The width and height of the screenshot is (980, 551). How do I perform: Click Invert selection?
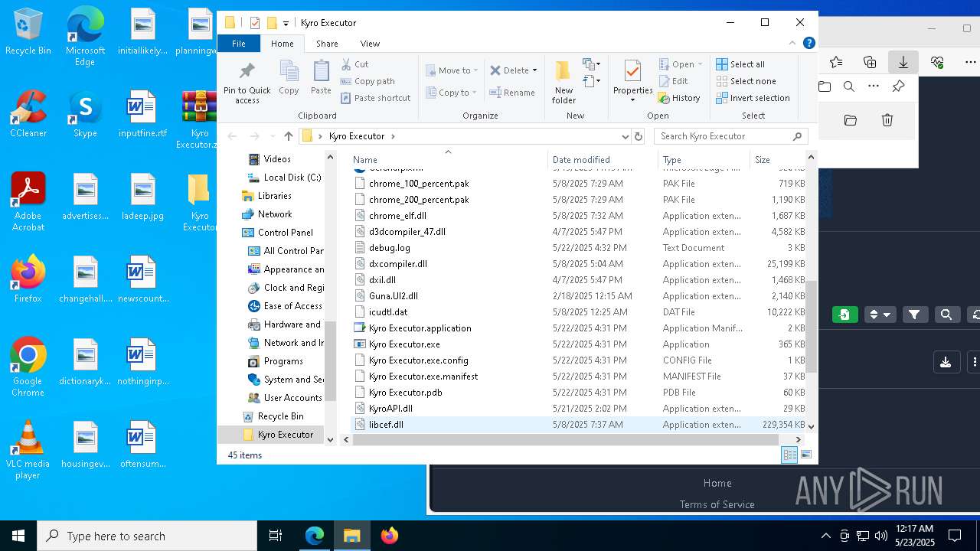pyautogui.click(x=753, y=98)
